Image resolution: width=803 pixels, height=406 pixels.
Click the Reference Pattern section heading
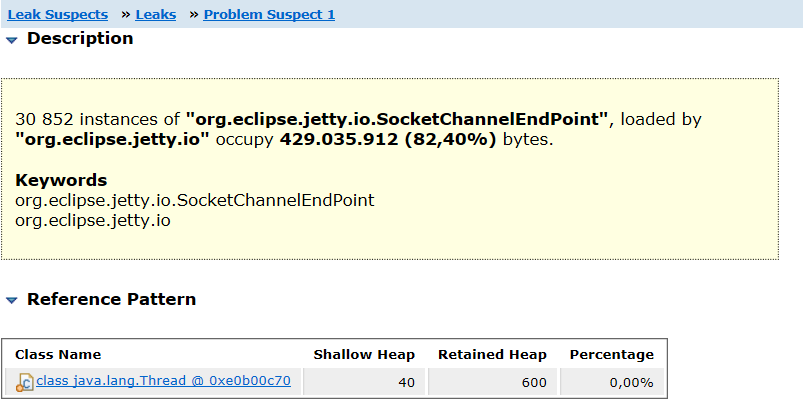111,299
